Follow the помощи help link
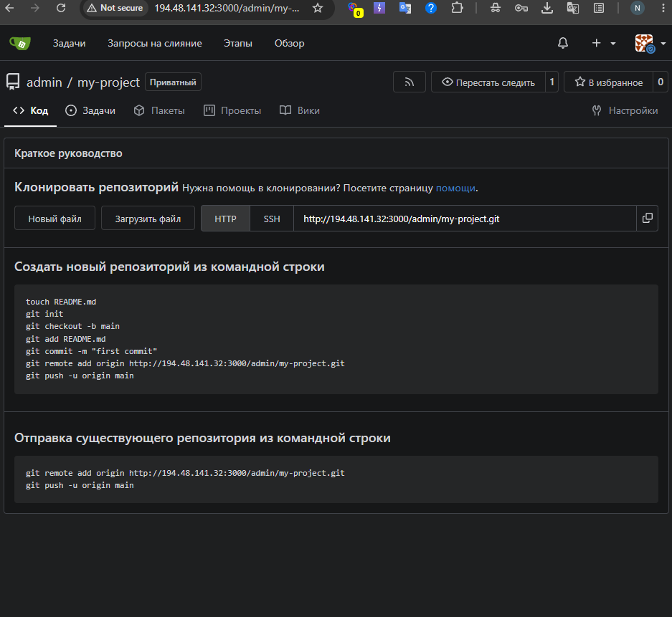Viewport: 672px width, 617px height. [x=455, y=188]
